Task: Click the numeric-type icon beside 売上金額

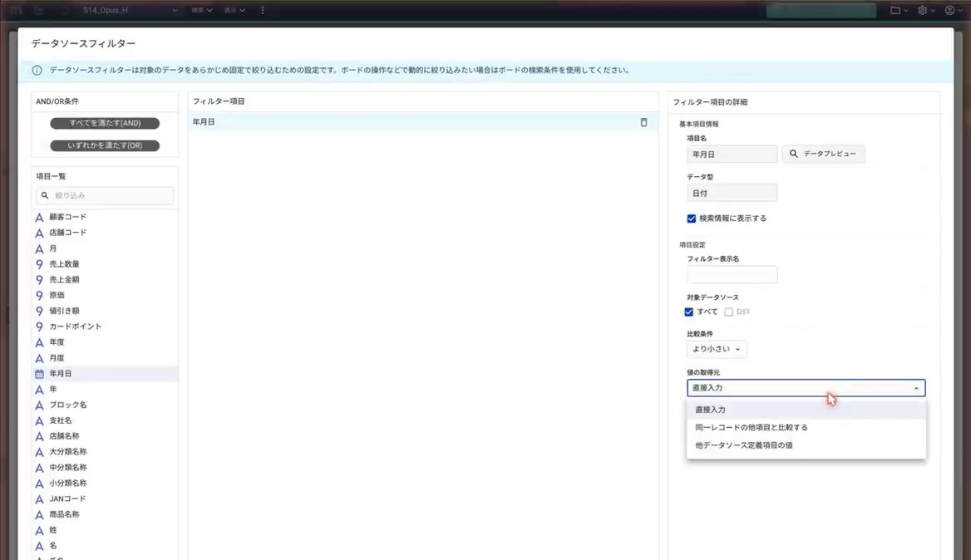Action: point(39,280)
